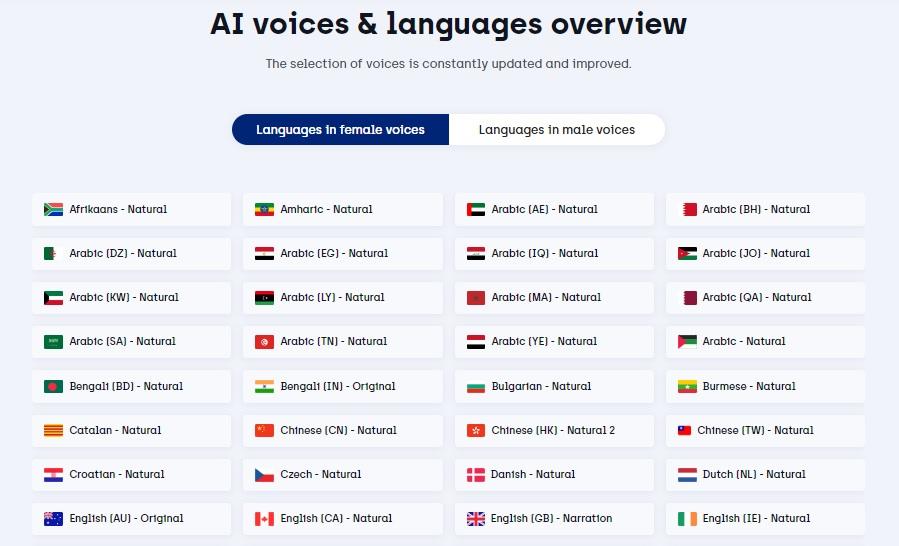
Task: Click the Bahrain flag beside Arabic (BH)
Action: coord(689,209)
